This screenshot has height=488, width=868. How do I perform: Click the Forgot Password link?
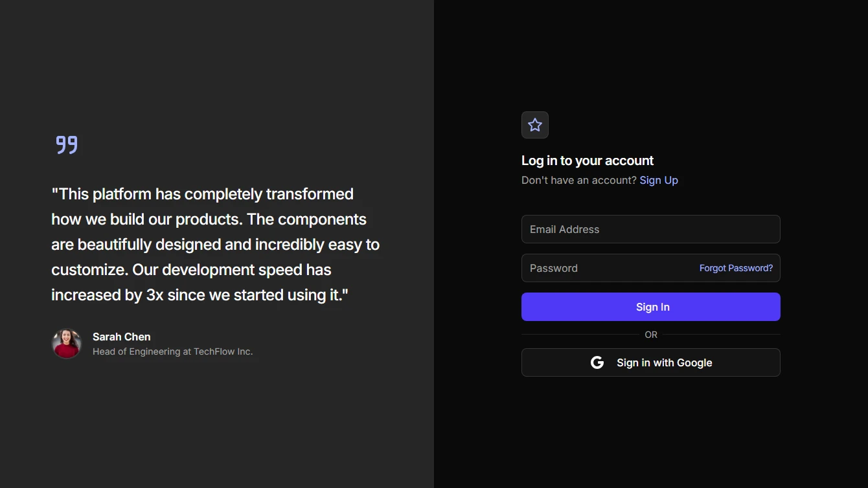point(736,267)
